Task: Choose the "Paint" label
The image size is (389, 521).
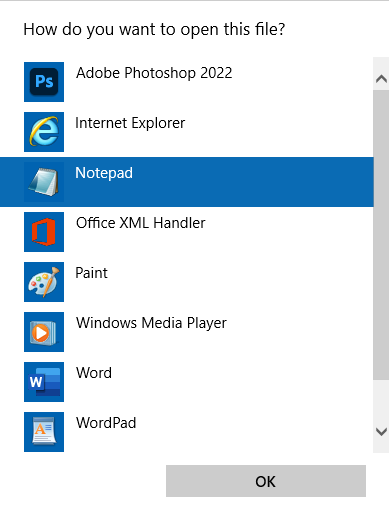Action: [x=91, y=273]
